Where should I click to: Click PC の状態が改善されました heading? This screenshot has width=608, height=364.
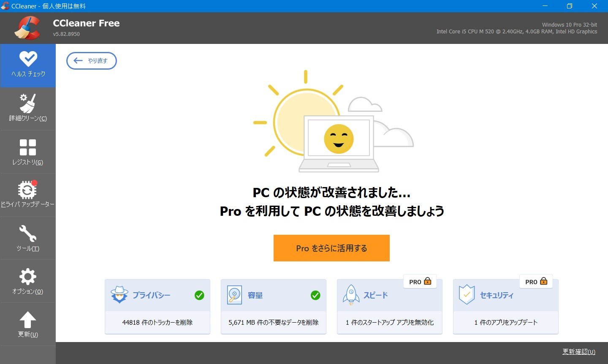[x=331, y=193]
